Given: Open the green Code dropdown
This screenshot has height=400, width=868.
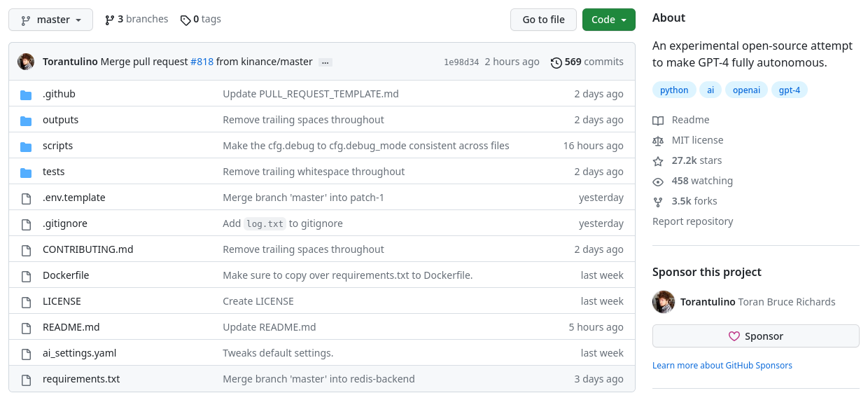Looking at the screenshot, I should tap(608, 20).
